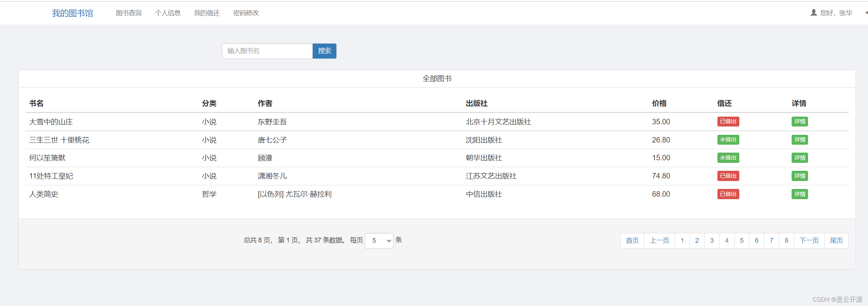Click 已借出 badge for 大雪中的山庄

(728, 121)
